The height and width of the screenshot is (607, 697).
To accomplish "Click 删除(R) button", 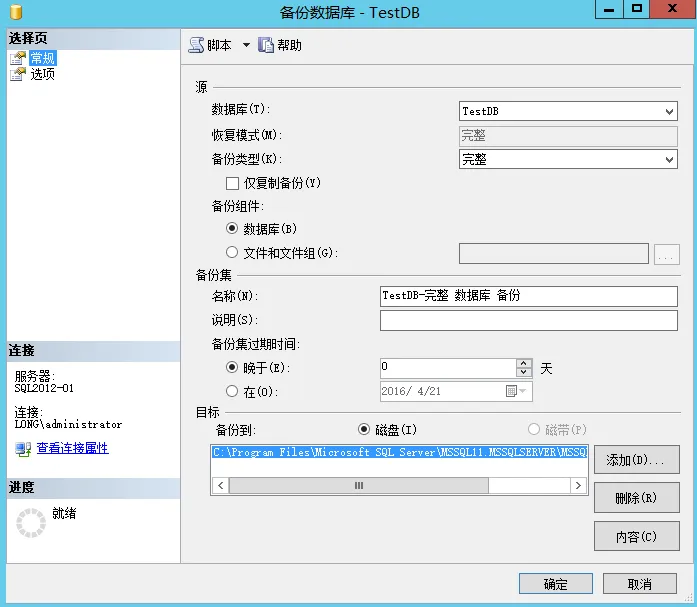I will [637, 498].
